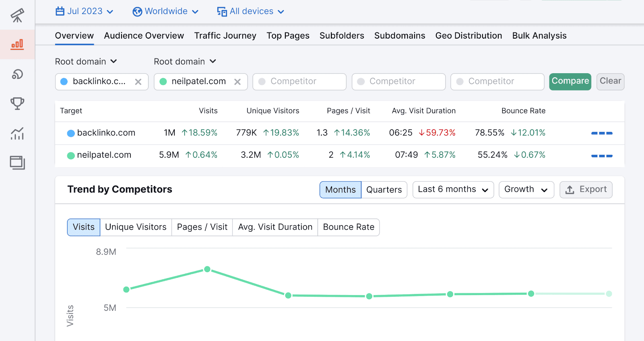The height and width of the screenshot is (341, 644).
Task: Select the Visits metric chart tab
Action: tap(84, 227)
